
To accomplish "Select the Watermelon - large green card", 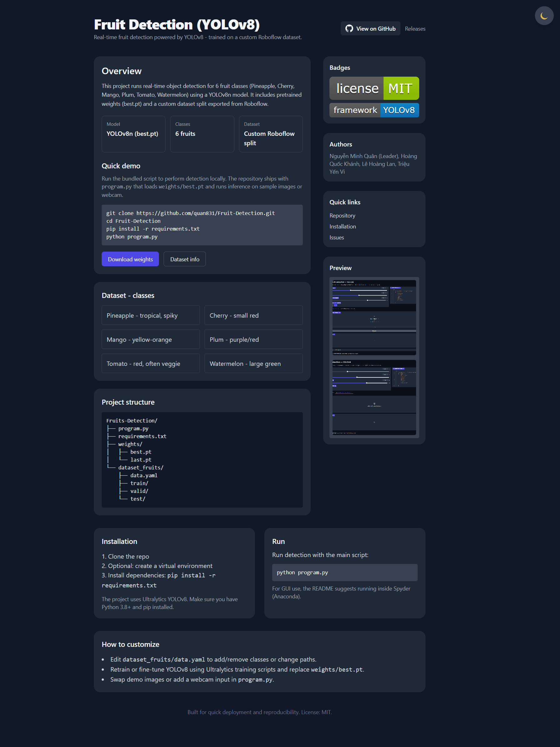I will [x=253, y=363].
